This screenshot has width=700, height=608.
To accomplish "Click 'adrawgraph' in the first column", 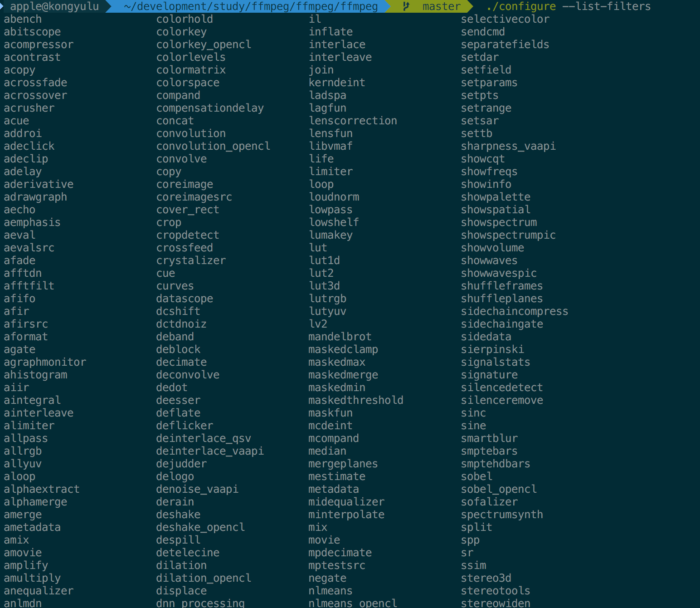I will [x=35, y=197].
